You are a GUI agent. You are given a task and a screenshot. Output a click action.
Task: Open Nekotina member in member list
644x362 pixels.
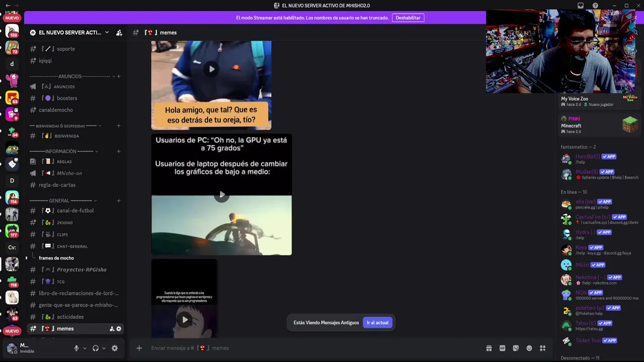point(600,280)
